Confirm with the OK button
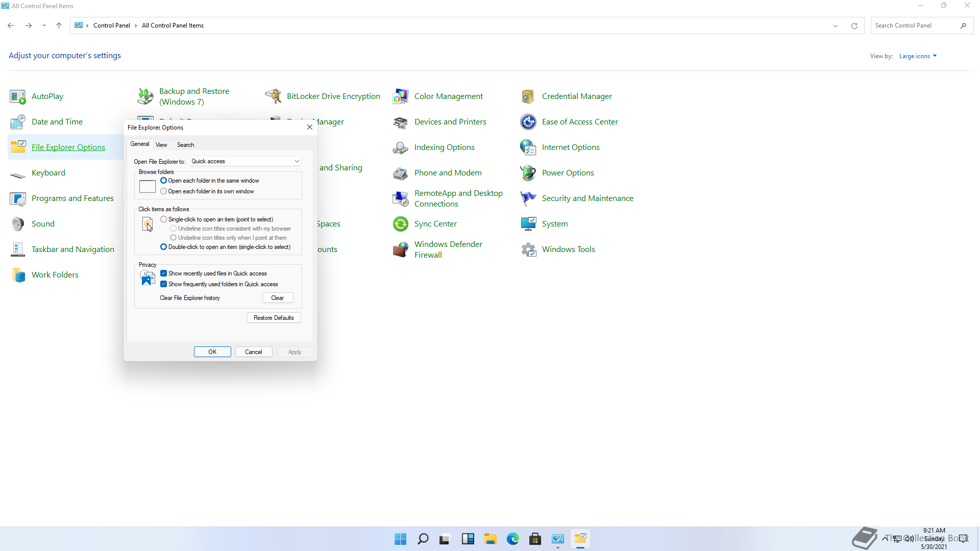The image size is (980, 551). tap(212, 352)
